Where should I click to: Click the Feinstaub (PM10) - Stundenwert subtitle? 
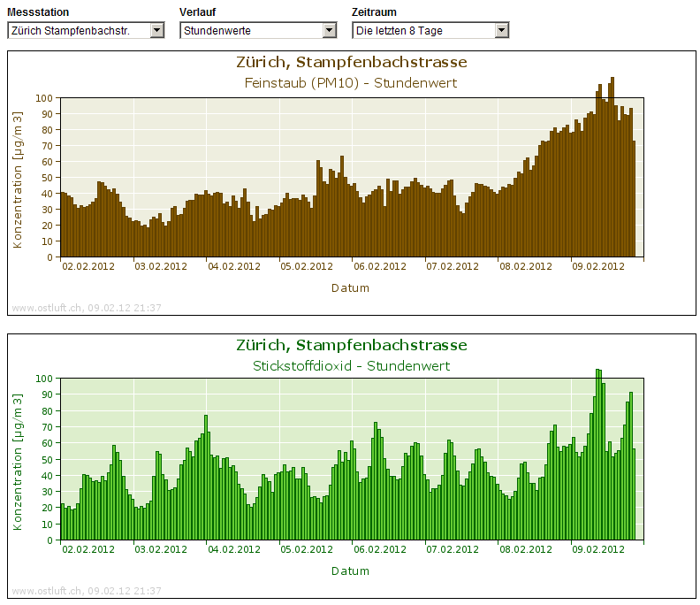pos(351,83)
